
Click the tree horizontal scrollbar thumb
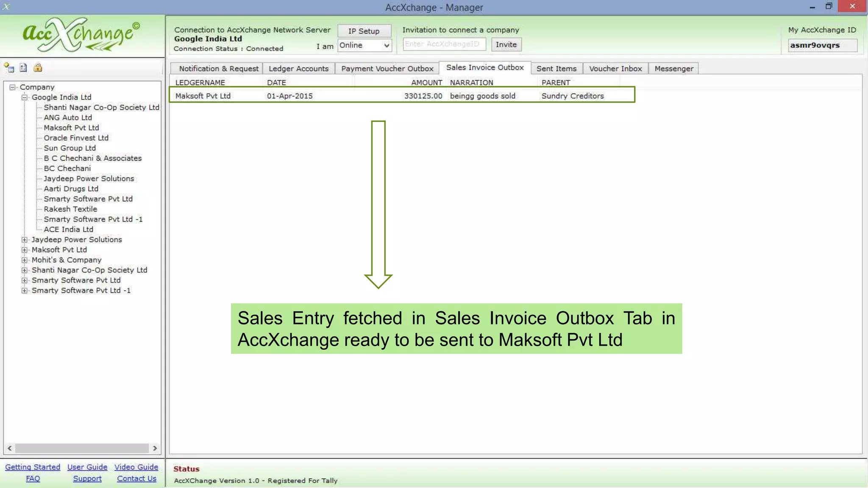(x=82, y=448)
